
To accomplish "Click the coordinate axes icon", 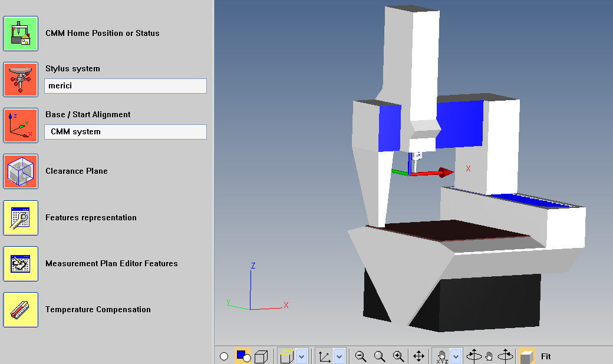I will click(325, 356).
